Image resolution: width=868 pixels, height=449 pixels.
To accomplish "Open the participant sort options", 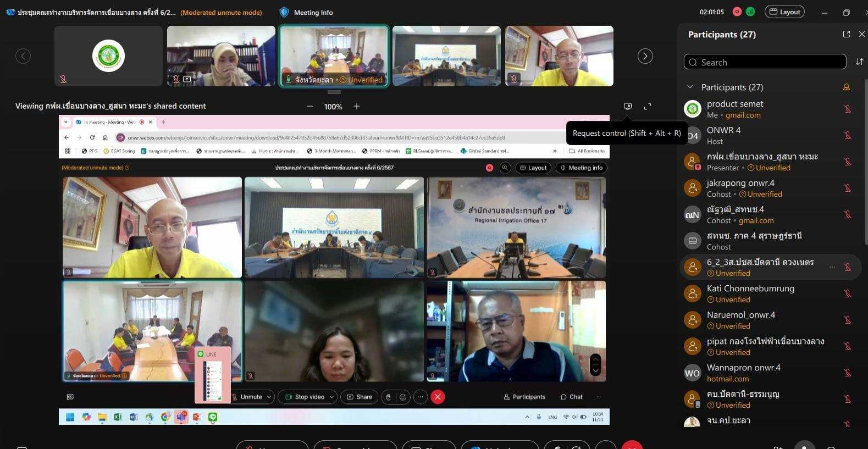I will [x=859, y=62].
